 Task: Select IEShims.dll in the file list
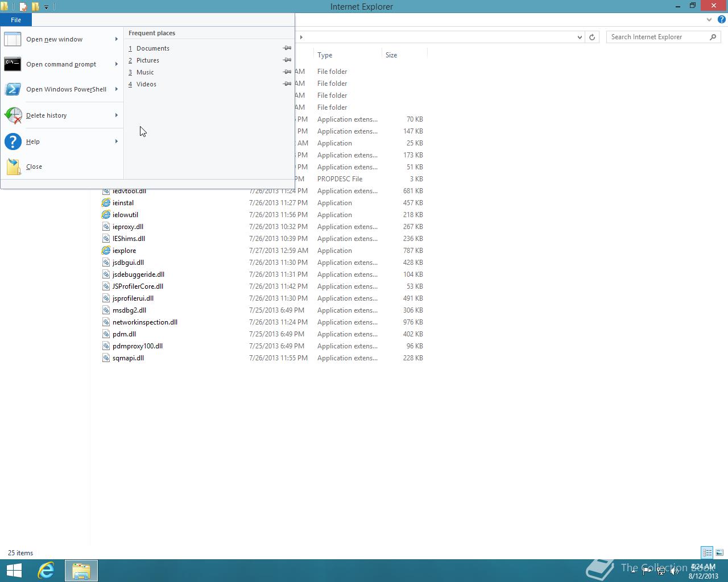coord(129,239)
